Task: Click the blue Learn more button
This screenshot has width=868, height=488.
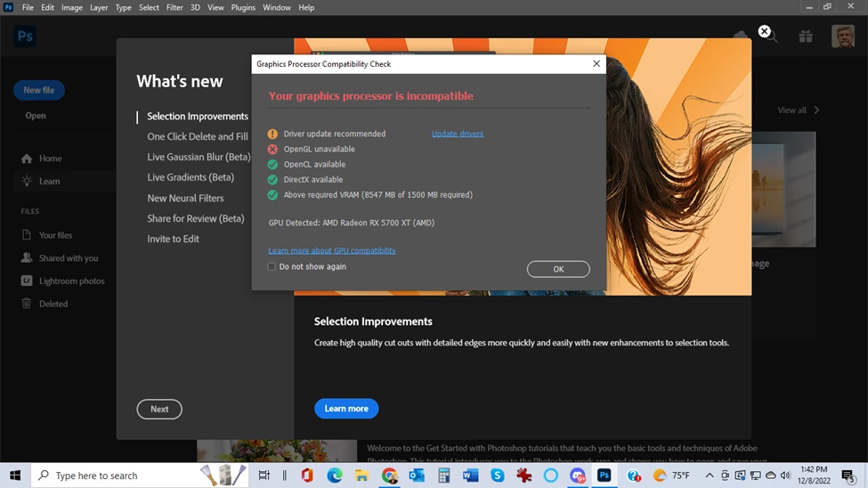Action: click(346, 409)
